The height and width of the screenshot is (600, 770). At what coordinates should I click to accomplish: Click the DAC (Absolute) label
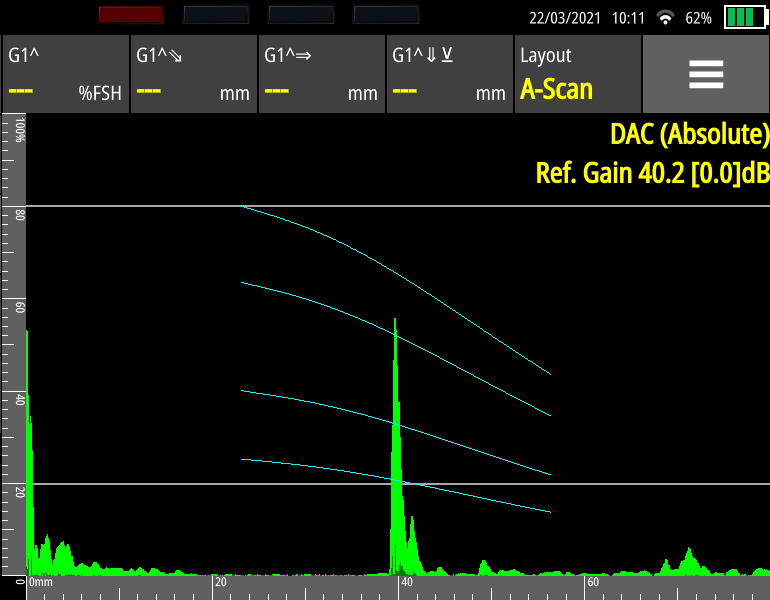point(689,134)
